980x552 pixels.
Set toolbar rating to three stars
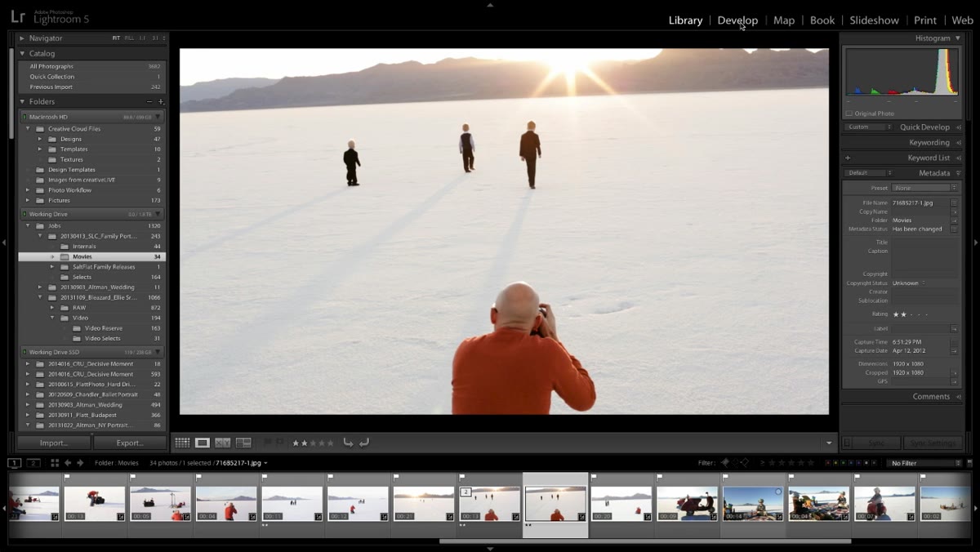[x=314, y=443]
